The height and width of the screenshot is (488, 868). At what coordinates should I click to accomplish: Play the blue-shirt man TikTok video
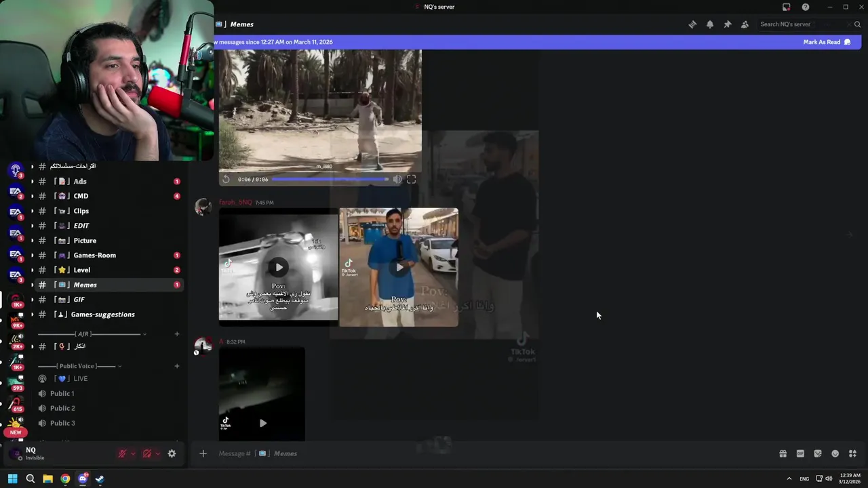click(399, 267)
